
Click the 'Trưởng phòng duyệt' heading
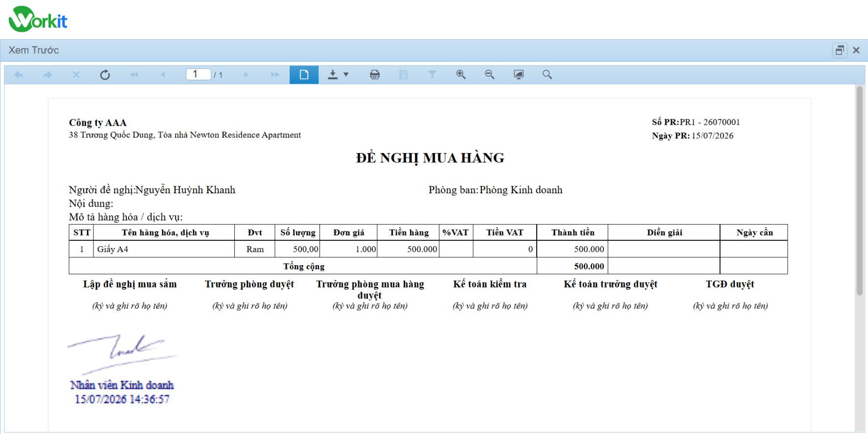(x=250, y=284)
